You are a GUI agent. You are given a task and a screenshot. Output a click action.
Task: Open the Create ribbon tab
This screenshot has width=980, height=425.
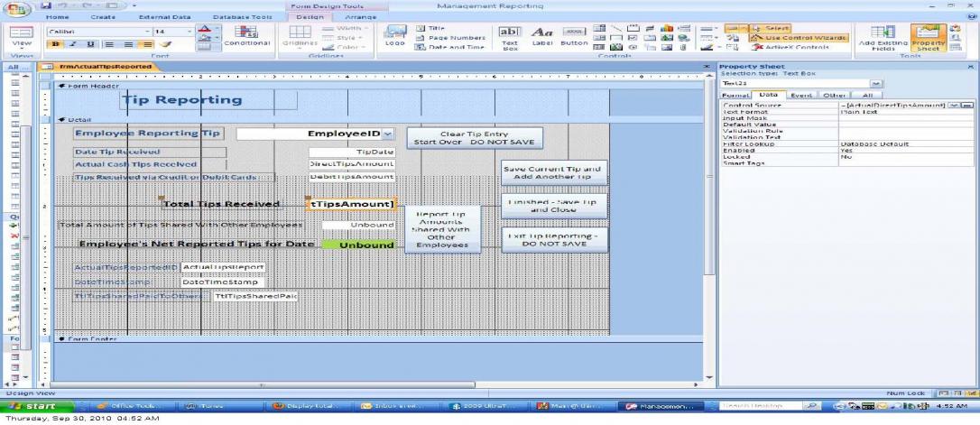click(103, 17)
